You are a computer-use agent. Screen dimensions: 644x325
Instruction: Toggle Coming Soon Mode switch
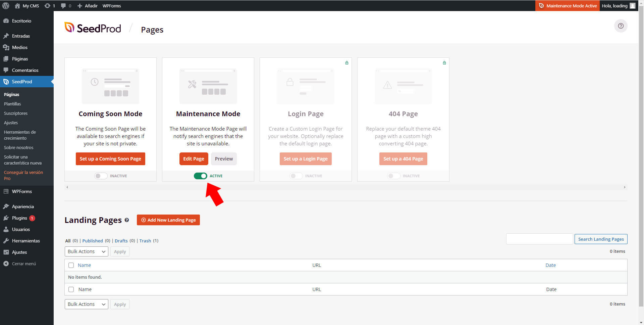tap(101, 176)
